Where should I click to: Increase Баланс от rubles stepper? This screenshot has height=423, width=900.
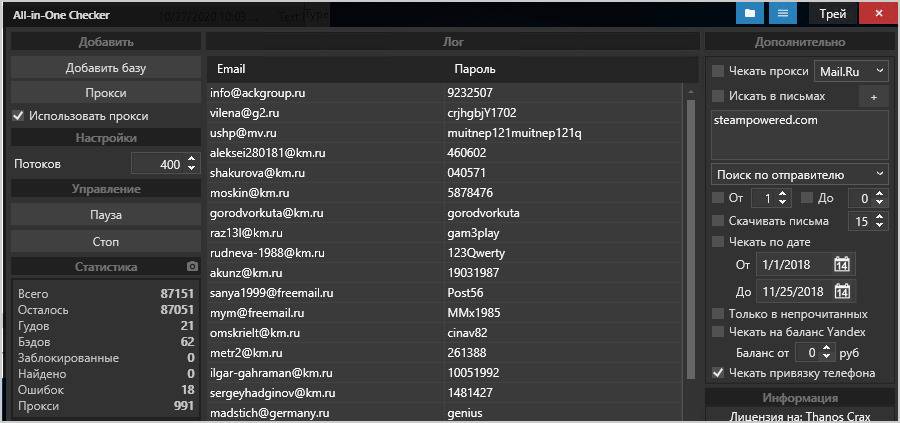tap(826, 348)
